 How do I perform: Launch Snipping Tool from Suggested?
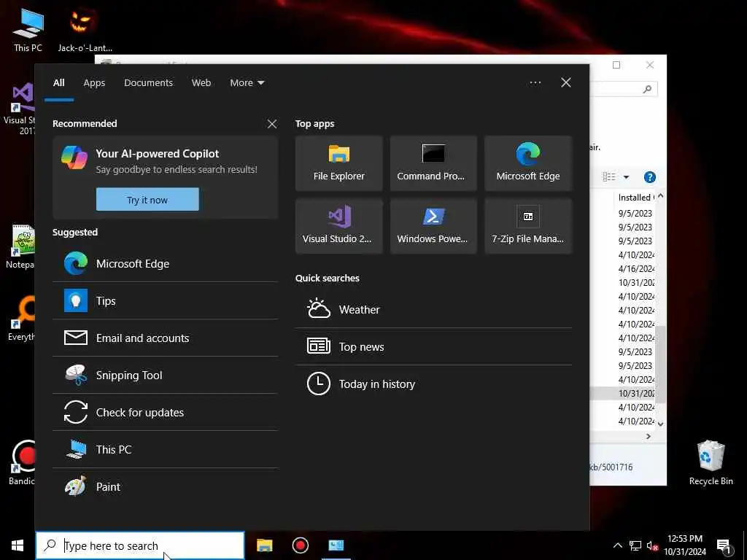pos(165,376)
